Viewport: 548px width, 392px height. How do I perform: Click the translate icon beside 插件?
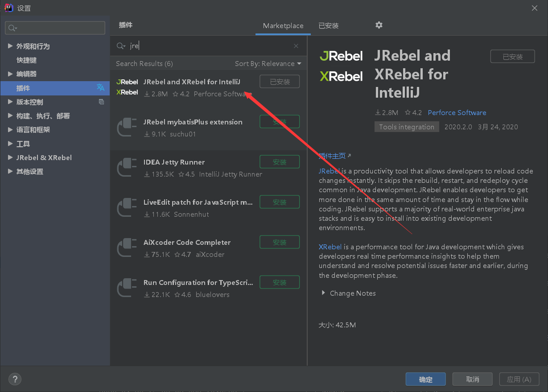tap(101, 88)
